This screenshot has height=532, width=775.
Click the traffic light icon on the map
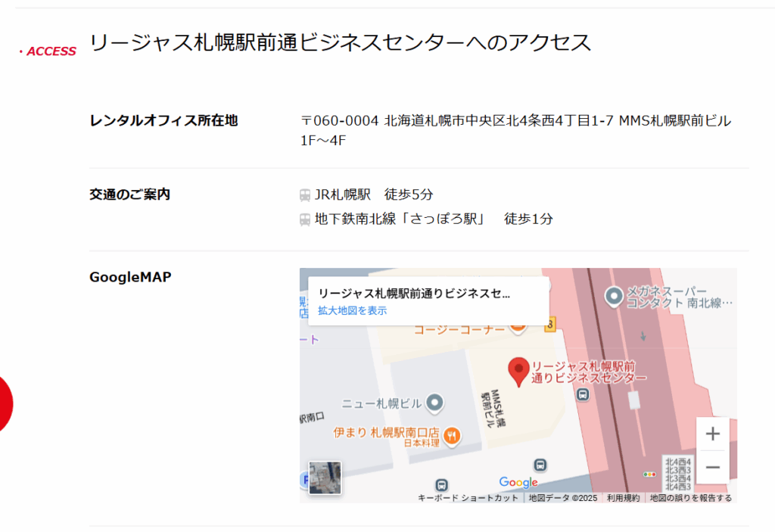649,474
